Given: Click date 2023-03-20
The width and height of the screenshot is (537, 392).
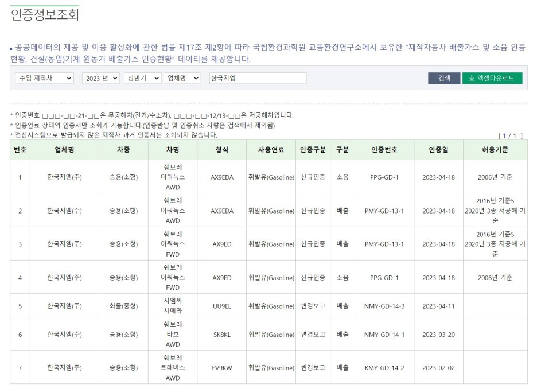Looking at the screenshot, I should pos(438,335).
